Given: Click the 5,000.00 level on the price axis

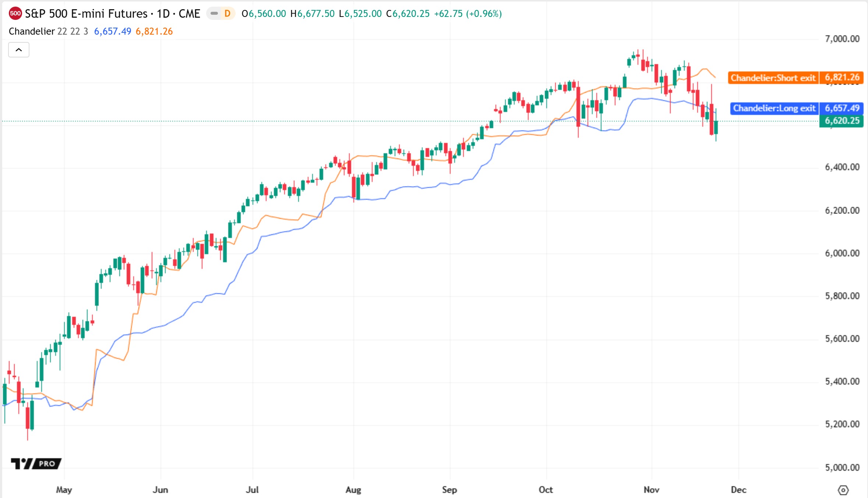Looking at the screenshot, I should click(x=842, y=467).
